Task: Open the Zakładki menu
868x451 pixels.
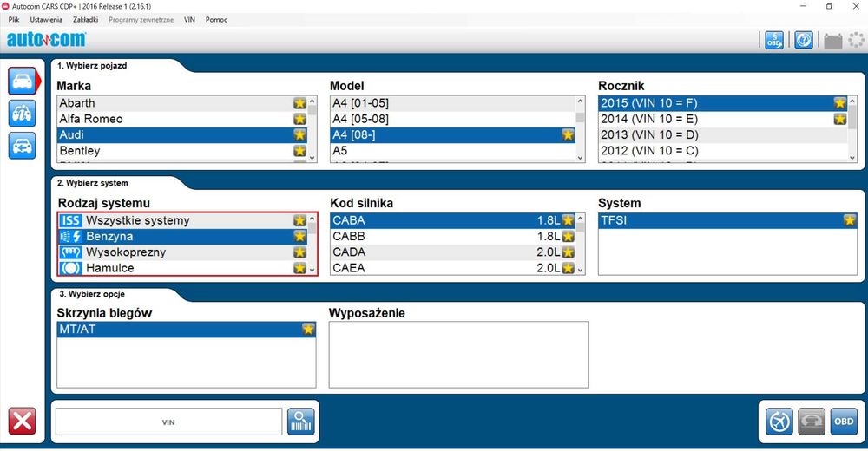Action: [x=85, y=19]
